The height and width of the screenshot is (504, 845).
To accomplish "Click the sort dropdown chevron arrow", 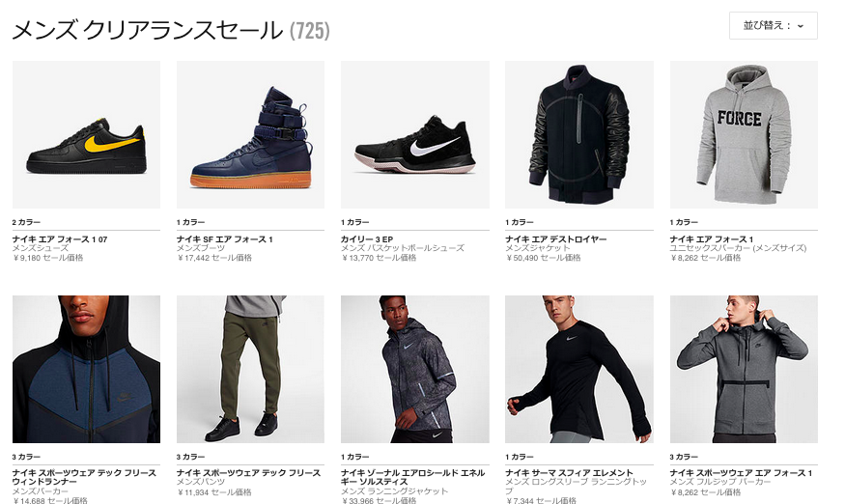I will 801,26.
